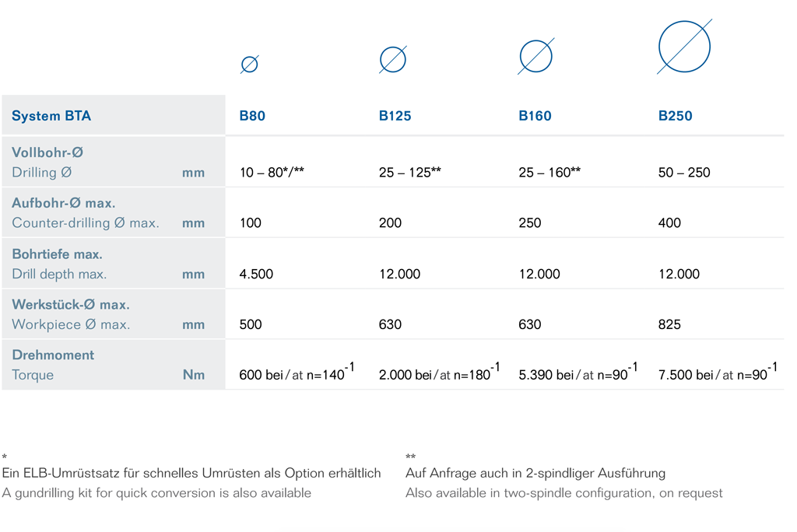This screenshot has width=797, height=532.
Task: Select the B125 column header
Action: 395,116
